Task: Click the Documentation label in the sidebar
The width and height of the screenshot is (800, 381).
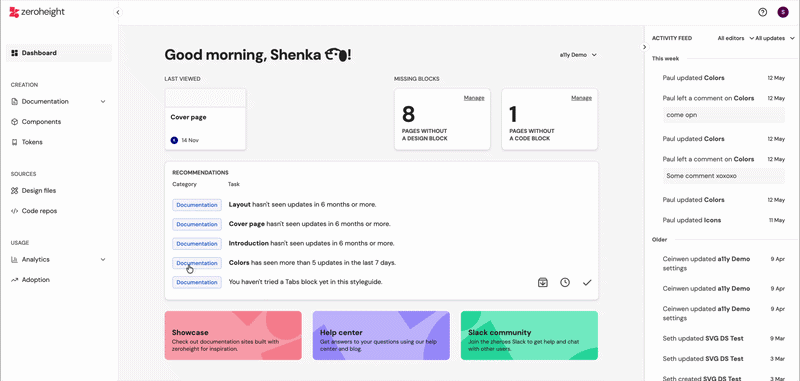Action: (x=45, y=101)
